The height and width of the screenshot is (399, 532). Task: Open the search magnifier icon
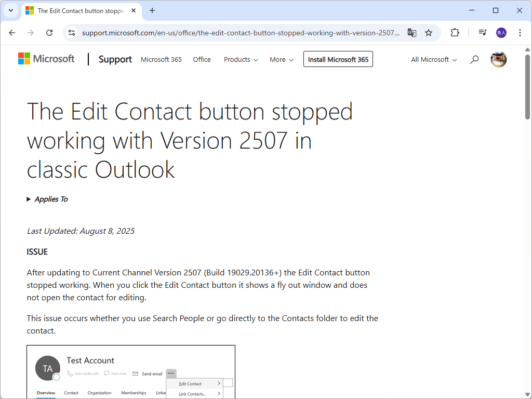[474, 60]
